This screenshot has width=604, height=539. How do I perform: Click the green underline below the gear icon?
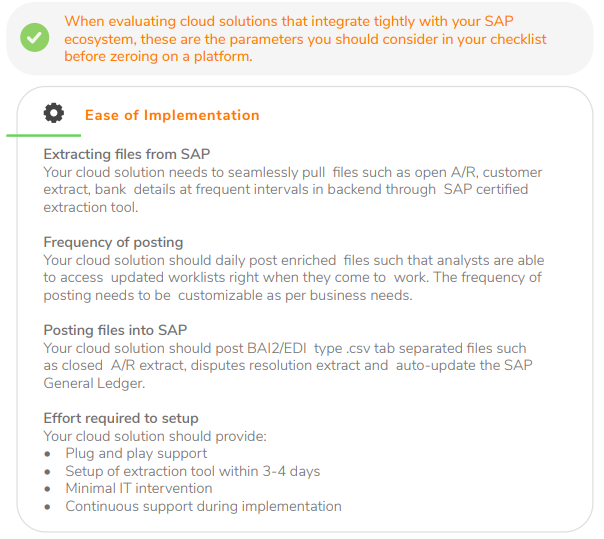(x=43, y=135)
